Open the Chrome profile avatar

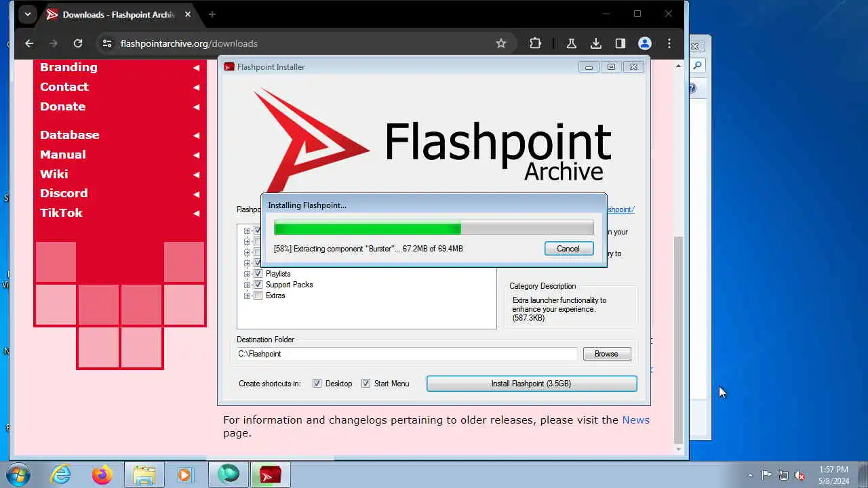click(x=645, y=43)
